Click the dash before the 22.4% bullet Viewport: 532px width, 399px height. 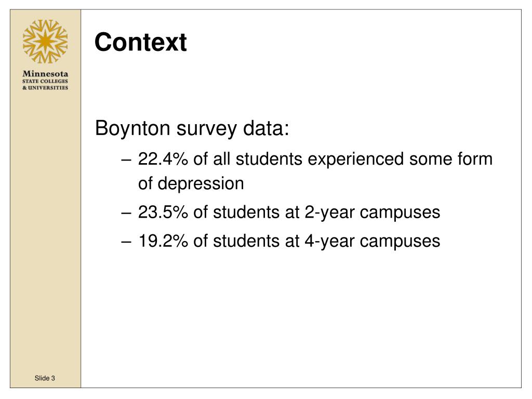(x=126, y=160)
